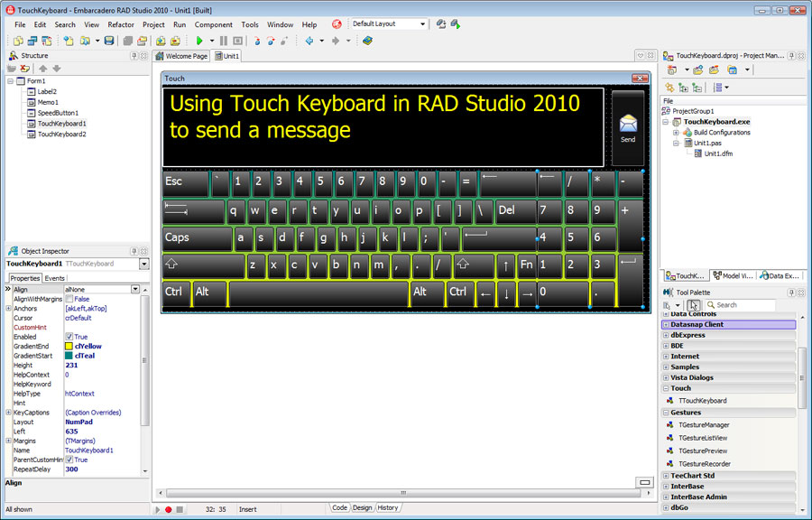
Task: Open the Component menu
Action: click(x=213, y=24)
